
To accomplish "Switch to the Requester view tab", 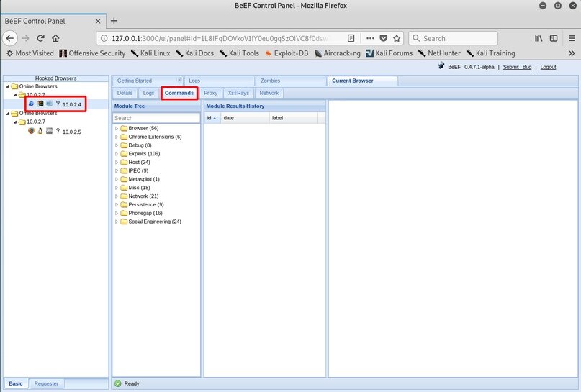I will [46, 383].
